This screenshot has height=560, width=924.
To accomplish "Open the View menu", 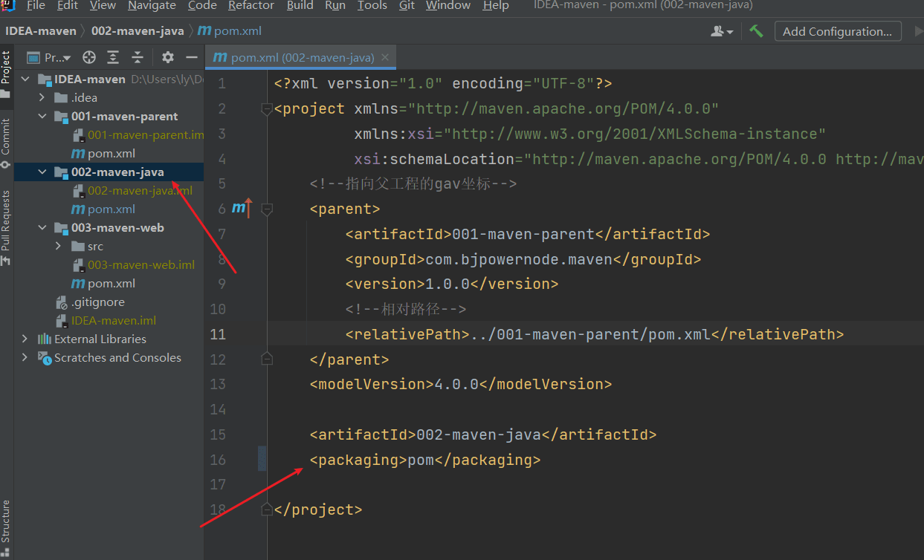I will pyautogui.click(x=103, y=6).
